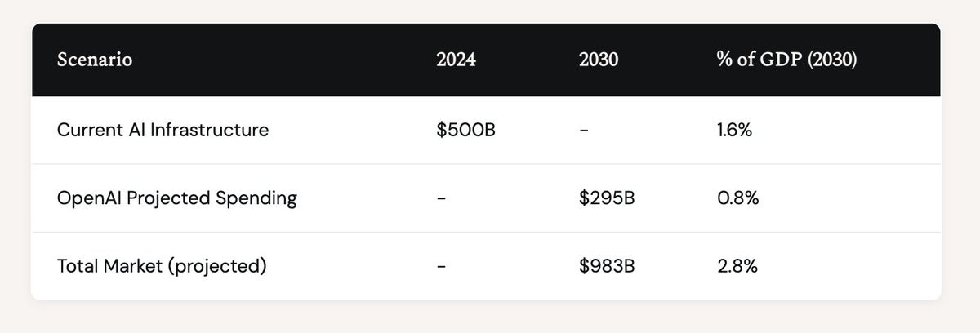
Task: Click the Total Market (projected) row label
Action: [x=161, y=266]
